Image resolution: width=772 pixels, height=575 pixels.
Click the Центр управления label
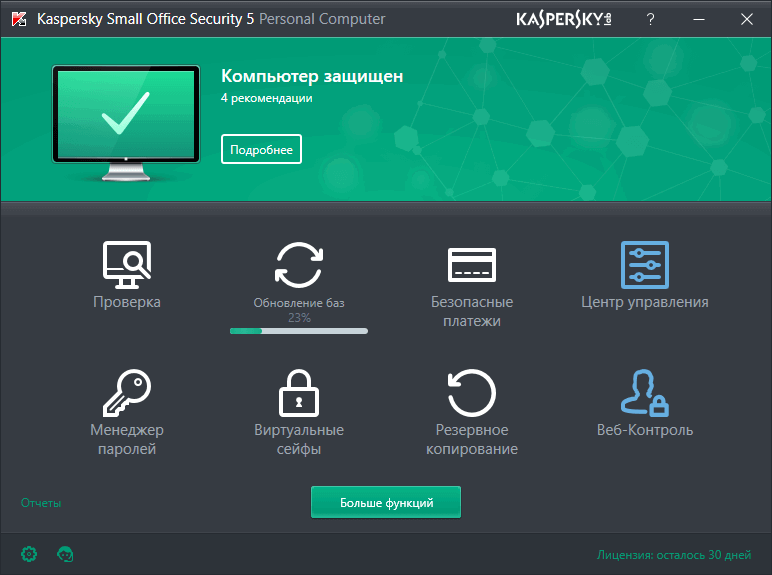(x=644, y=302)
